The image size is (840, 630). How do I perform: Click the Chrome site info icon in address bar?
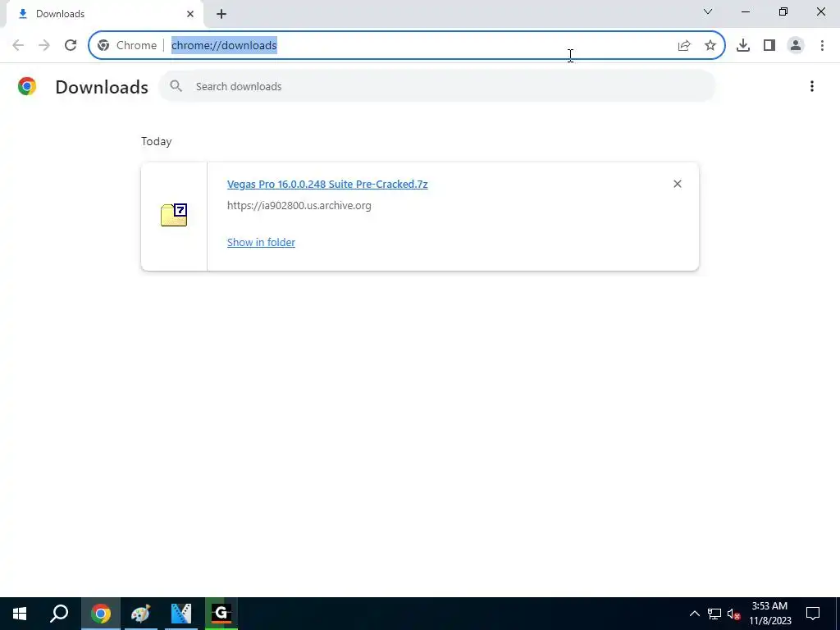(103, 46)
